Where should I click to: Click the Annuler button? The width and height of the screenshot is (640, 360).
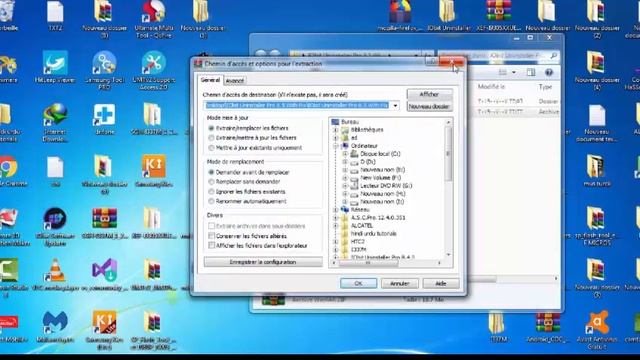(400, 283)
